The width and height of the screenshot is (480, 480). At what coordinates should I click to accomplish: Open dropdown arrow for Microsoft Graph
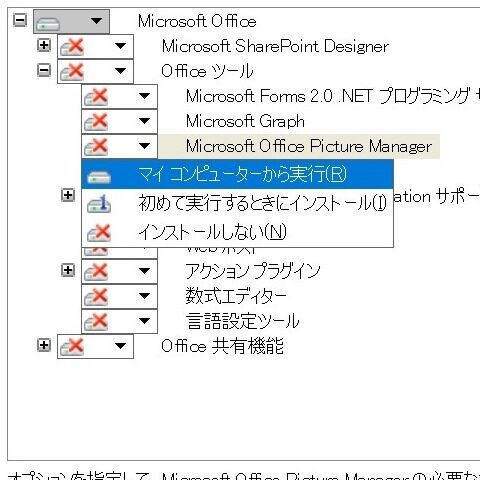pos(144,121)
